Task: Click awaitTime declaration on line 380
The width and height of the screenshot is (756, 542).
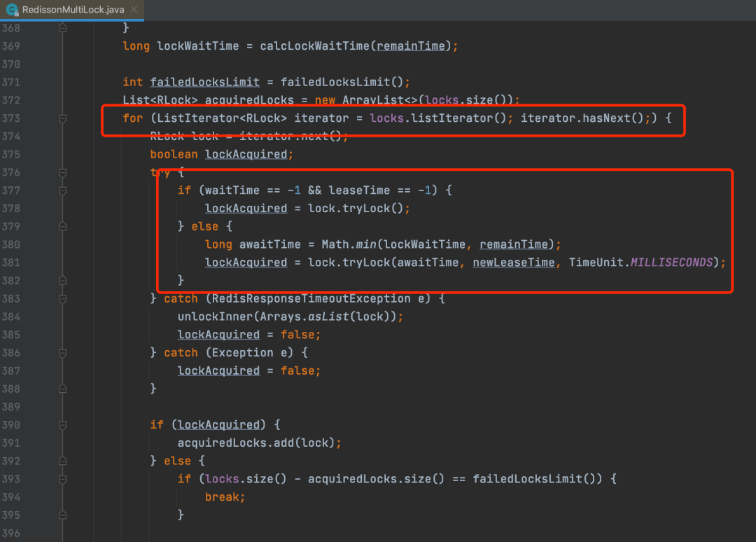Action: click(x=270, y=244)
